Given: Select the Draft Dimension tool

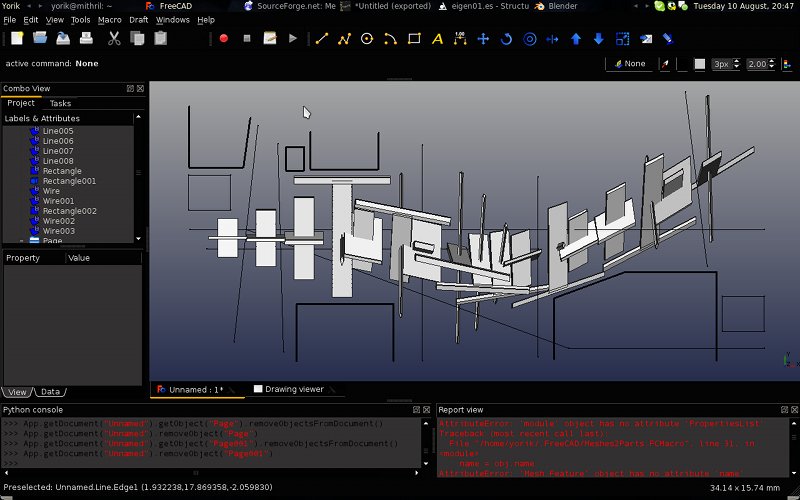Looking at the screenshot, I should (x=460, y=39).
